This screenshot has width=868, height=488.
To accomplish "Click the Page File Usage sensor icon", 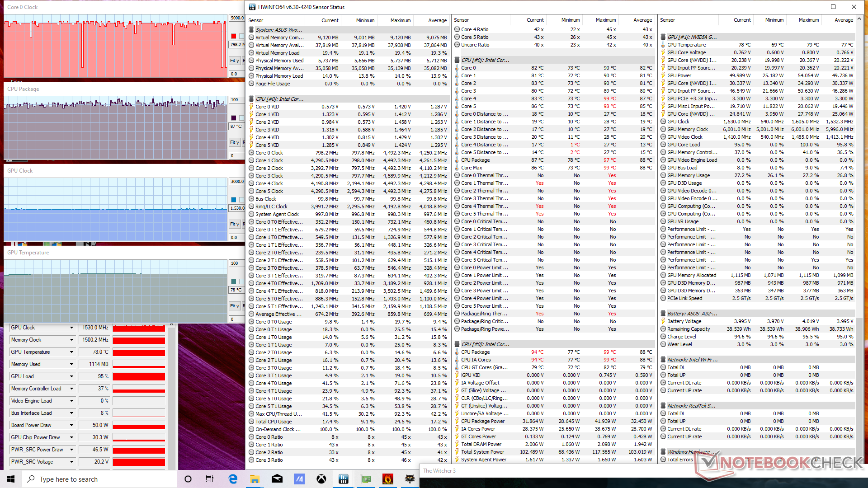I will pyautogui.click(x=251, y=84).
